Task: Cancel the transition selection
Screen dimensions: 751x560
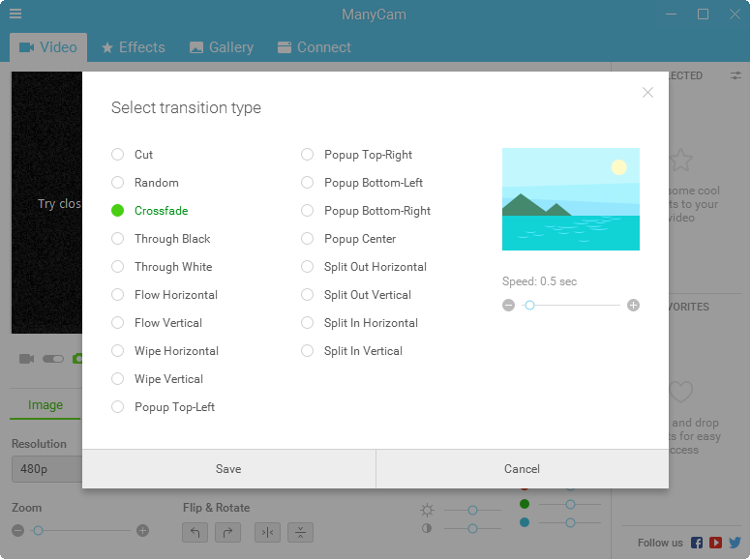Action: [x=522, y=469]
